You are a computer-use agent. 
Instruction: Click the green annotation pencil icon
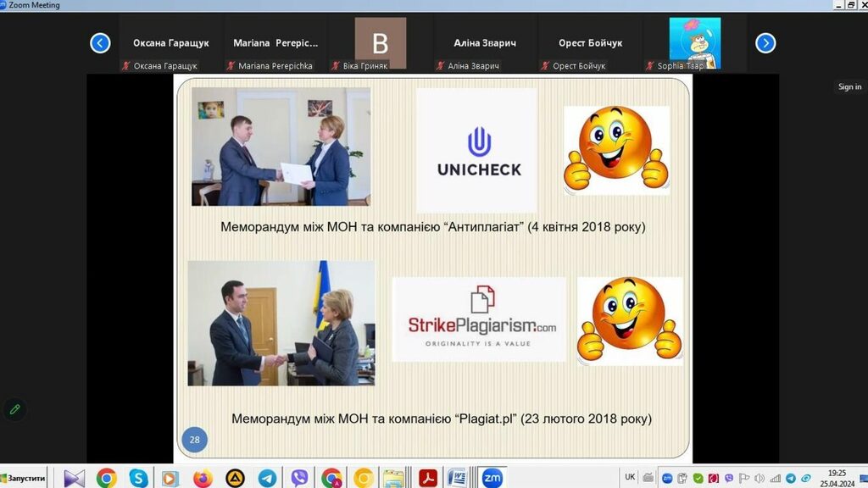tap(14, 410)
